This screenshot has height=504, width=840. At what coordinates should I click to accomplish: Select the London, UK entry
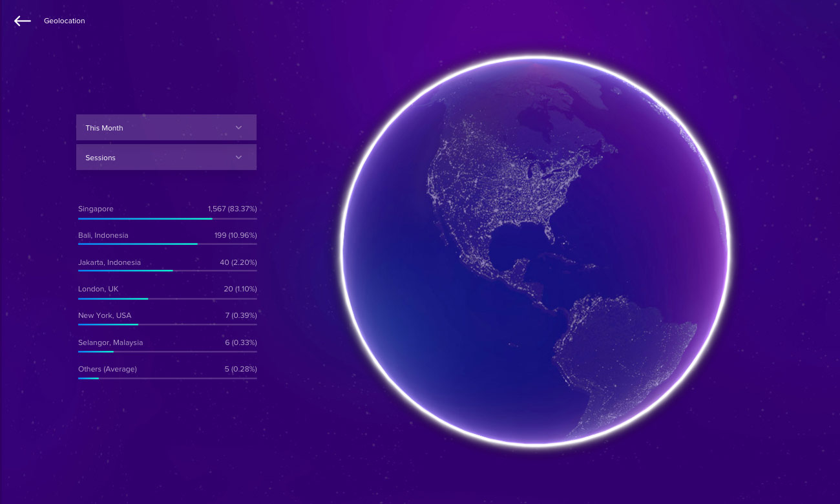(98, 289)
